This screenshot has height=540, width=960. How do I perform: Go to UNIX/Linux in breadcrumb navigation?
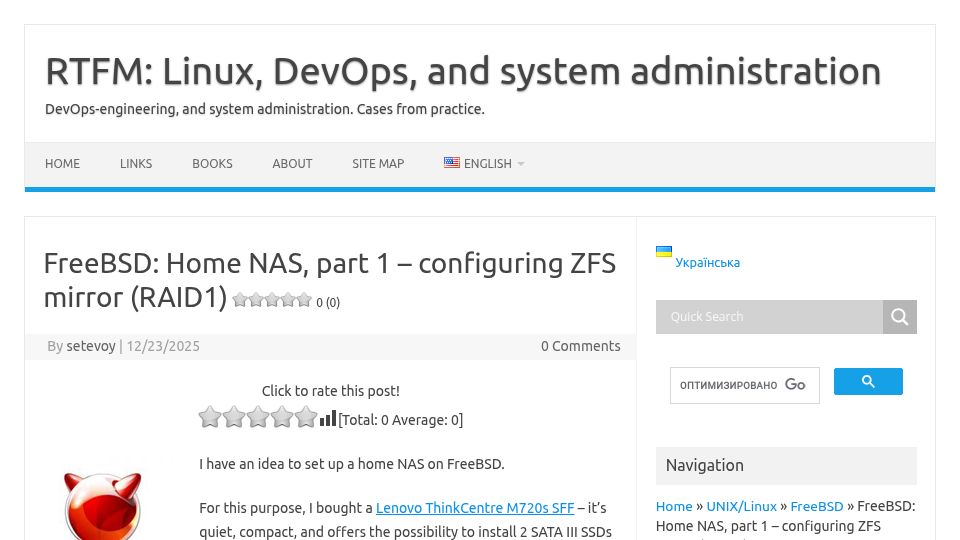(x=741, y=506)
